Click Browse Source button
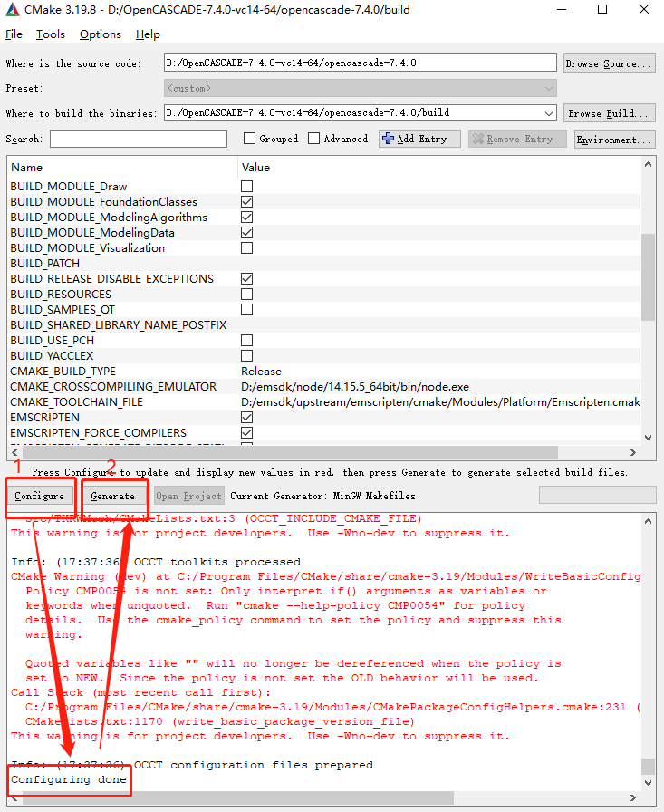664x812 pixels. tap(609, 63)
